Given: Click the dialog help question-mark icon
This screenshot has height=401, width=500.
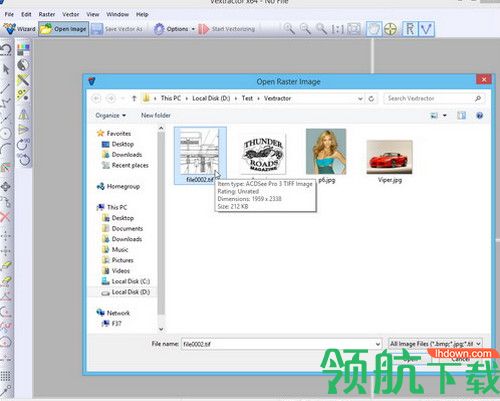Looking at the screenshot, I should pyautogui.click(x=479, y=116).
